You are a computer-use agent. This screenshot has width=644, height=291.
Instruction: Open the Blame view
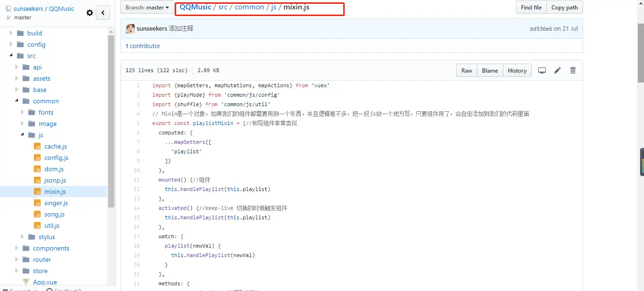coord(490,70)
